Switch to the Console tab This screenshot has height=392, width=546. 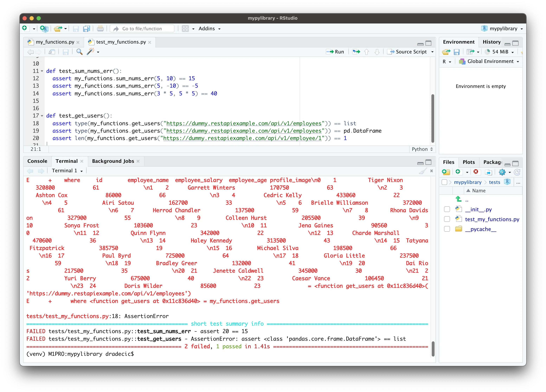pos(37,161)
